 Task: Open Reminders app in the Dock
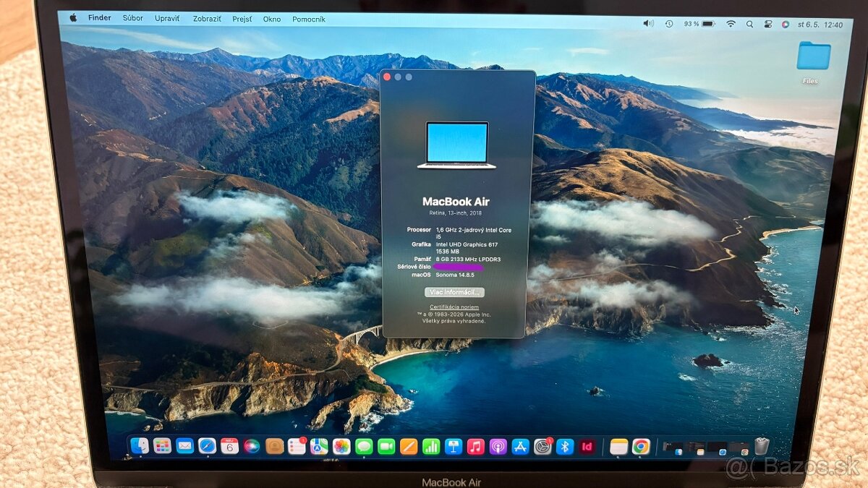297,446
